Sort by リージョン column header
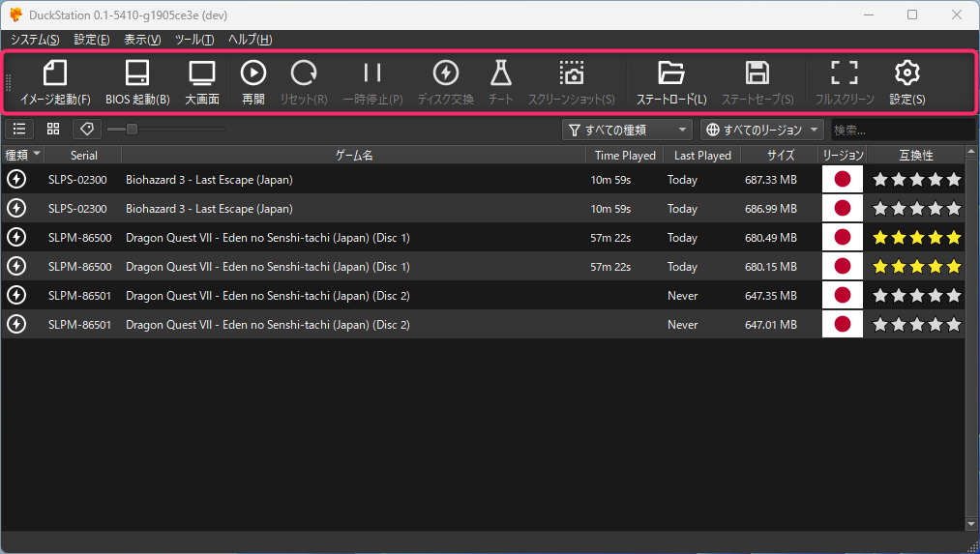The width and height of the screenshot is (980, 554). (x=843, y=155)
